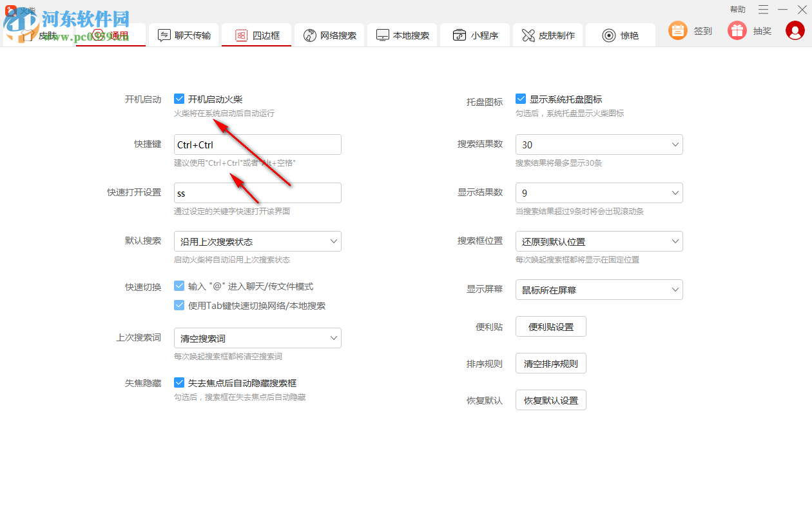Disable 开机启动火柴 autostart checkbox
812x516 pixels.
179,99
